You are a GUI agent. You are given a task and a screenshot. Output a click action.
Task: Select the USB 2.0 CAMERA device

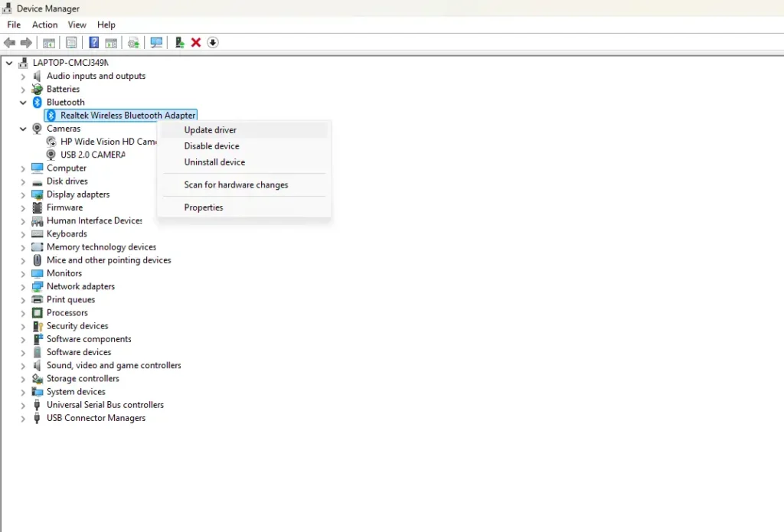tap(93, 155)
